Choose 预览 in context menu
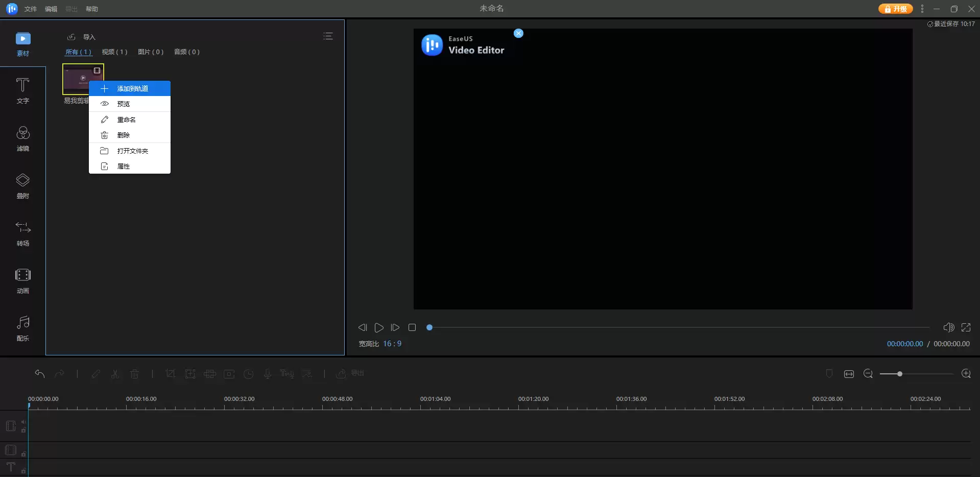The height and width of the screenshot is (477, 980). pyautogui.click(x=130, y=104)
